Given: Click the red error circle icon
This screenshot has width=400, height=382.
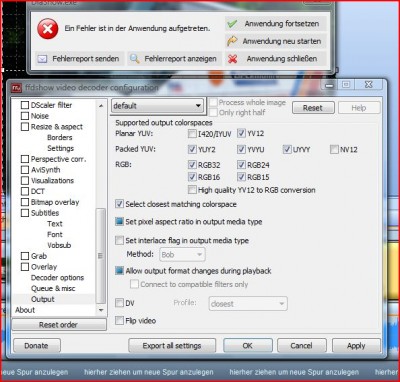Looking at the screenshot, I should (48, 29).
